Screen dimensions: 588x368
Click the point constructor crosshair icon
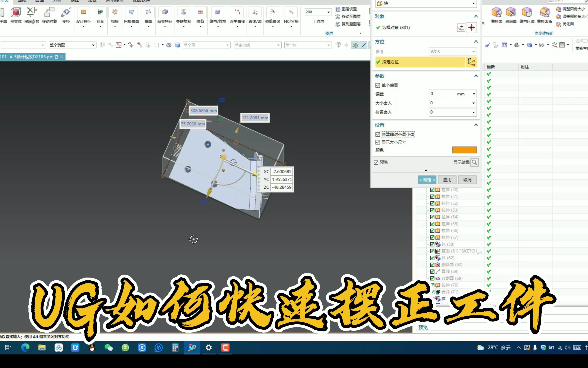coord(471,27)
